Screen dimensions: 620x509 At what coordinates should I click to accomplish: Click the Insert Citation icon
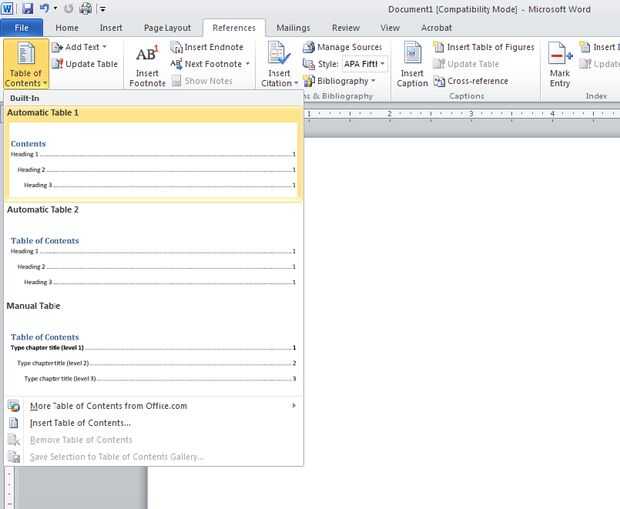click(279, 53)
